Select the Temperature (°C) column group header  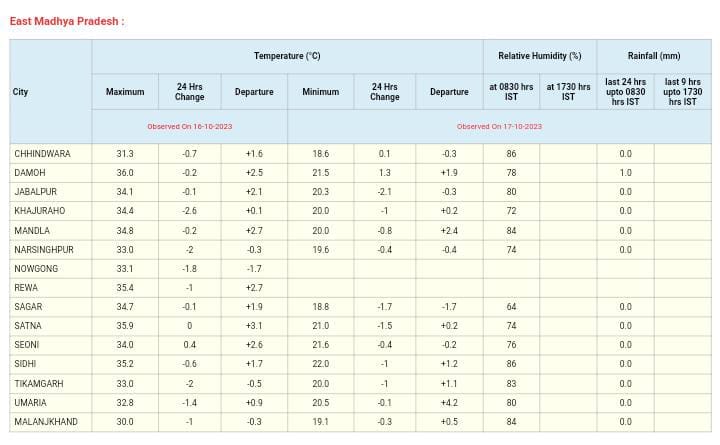pyautogui.click(x=287, y=56)
